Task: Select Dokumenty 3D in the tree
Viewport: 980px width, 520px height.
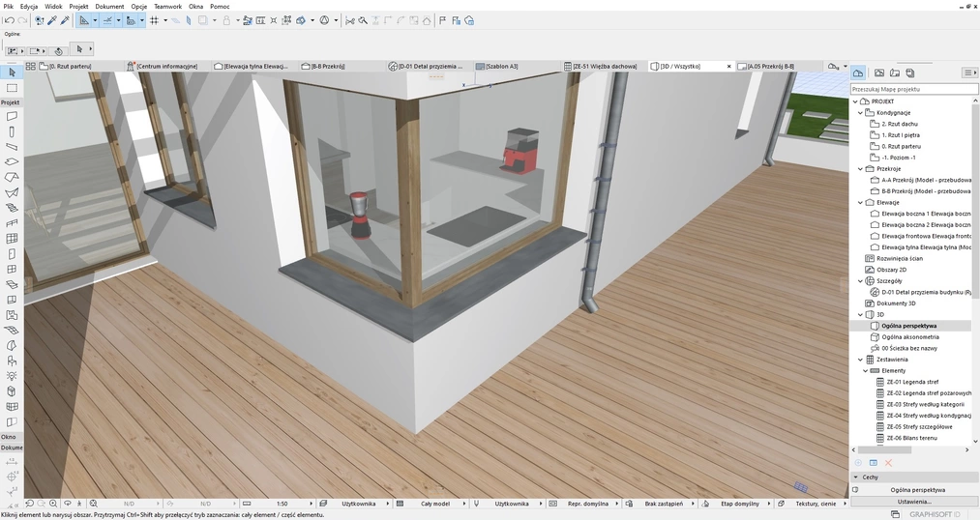Action: pos(896,303)
